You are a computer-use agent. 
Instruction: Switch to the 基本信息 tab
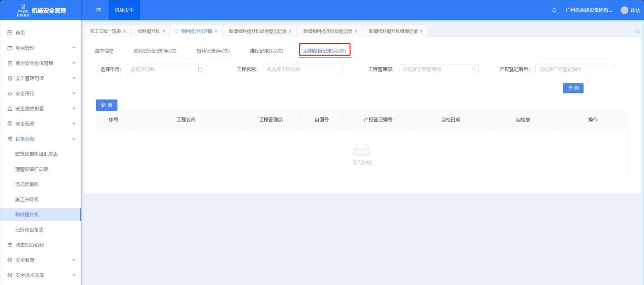(x=104, y=50)
